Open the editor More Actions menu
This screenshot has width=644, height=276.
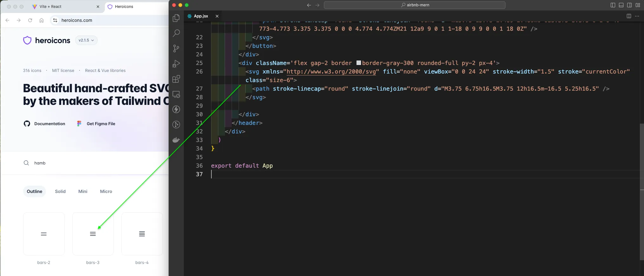(x=637, y=16)
